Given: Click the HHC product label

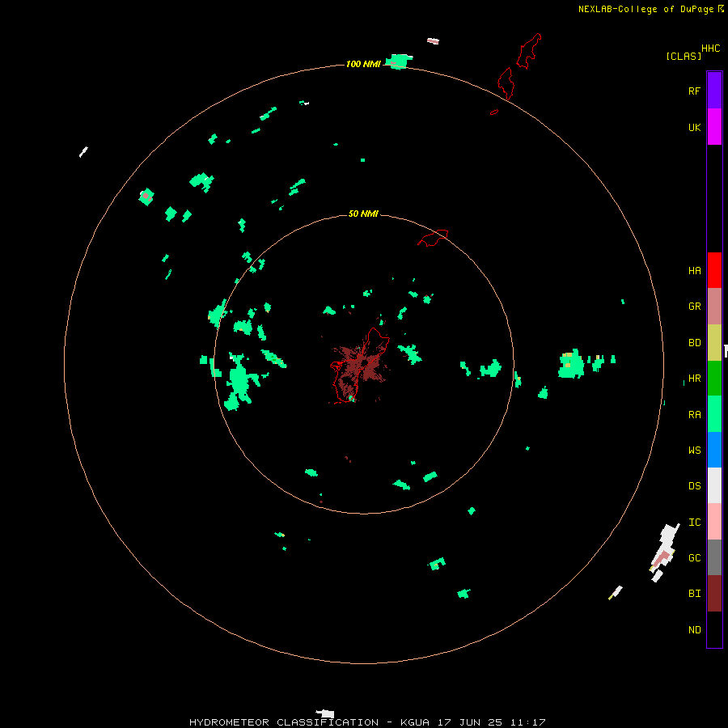Looking at the screenshot, I should tap(710, 49).
